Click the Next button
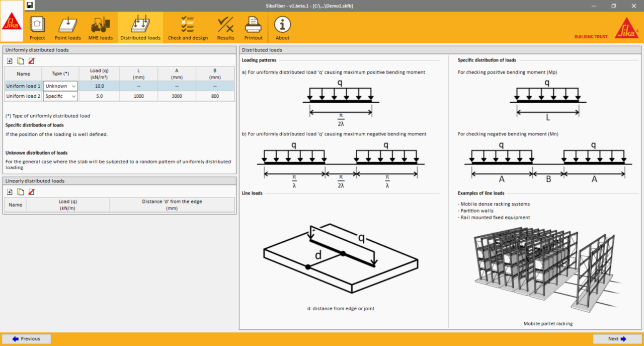This screenshot has width=644, height=346. (617, 339)
